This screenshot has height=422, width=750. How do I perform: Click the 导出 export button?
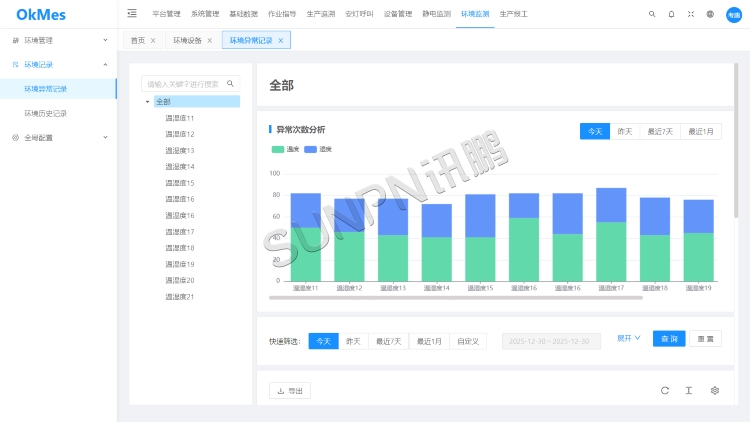(x=290, y=390)
